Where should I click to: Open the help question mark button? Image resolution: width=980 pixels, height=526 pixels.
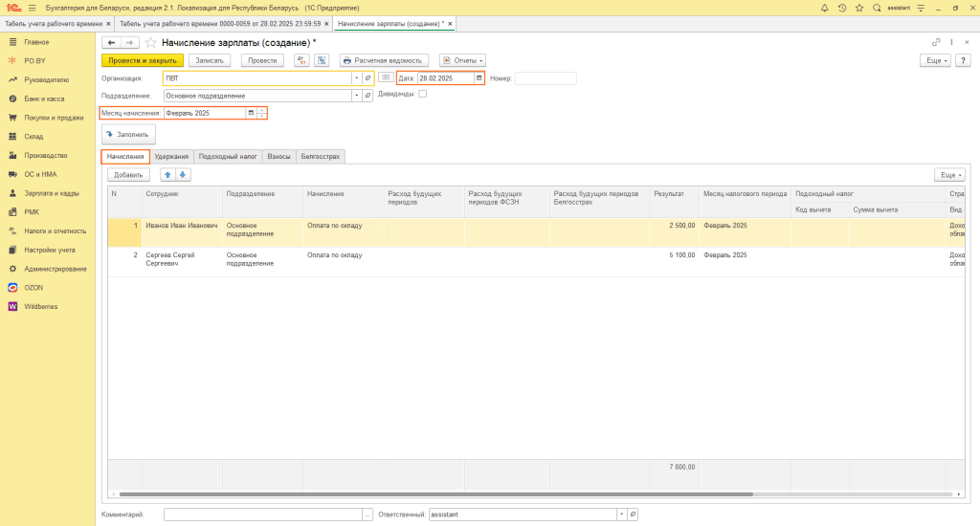(963, 60)
